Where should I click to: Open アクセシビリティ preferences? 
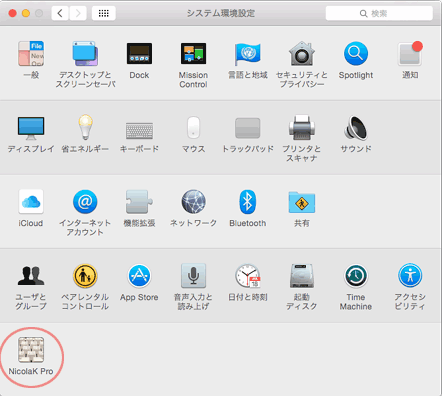pos(410,276)
